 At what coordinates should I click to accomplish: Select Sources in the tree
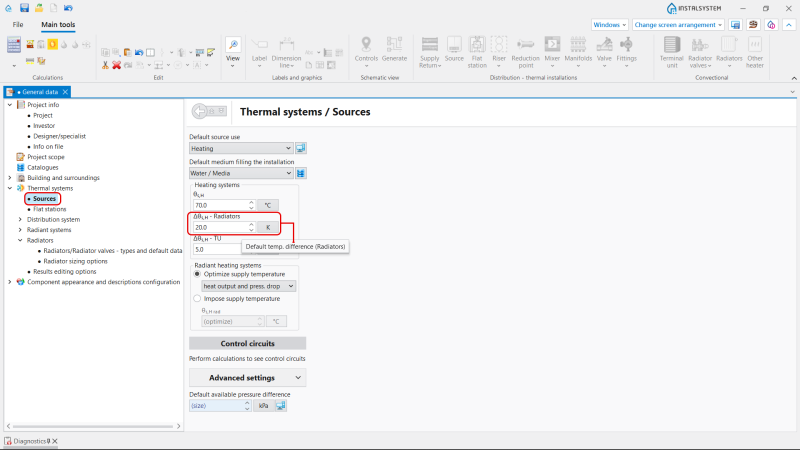(44, 198)
